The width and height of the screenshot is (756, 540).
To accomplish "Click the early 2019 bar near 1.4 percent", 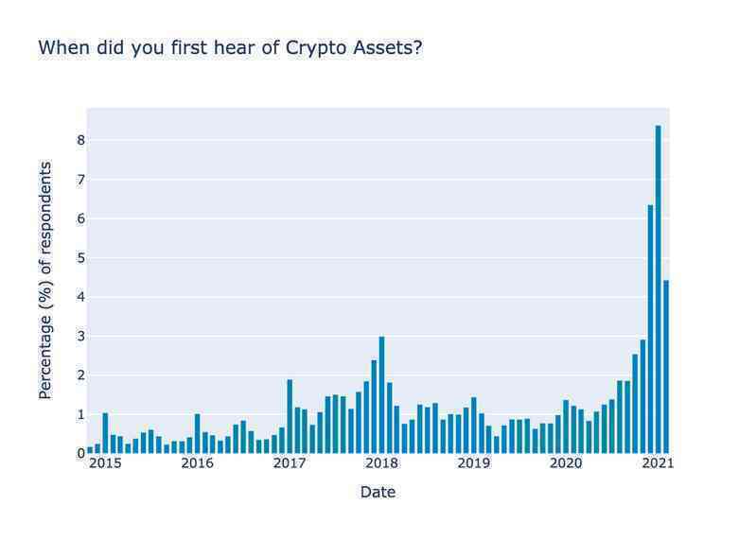I will tap(474, 426).
